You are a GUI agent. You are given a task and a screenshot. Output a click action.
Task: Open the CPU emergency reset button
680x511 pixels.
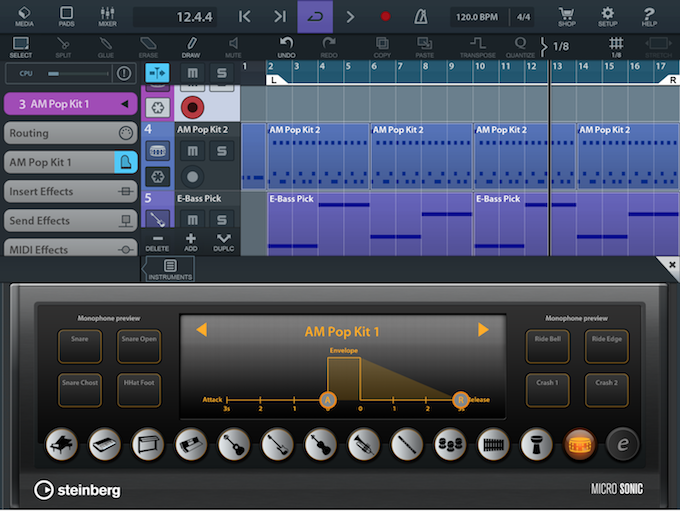click(x=124, y=73)
